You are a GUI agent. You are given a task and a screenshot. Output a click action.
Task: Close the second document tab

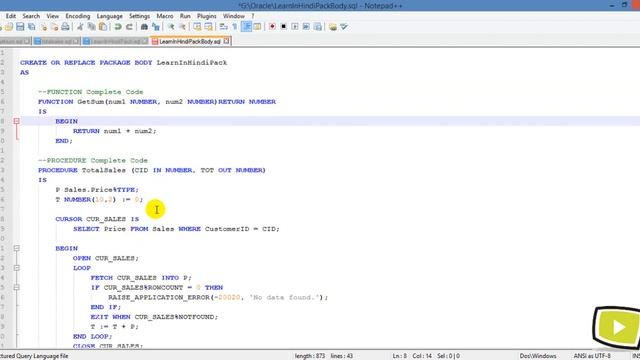pyautogui.click(x=76, y=41)
